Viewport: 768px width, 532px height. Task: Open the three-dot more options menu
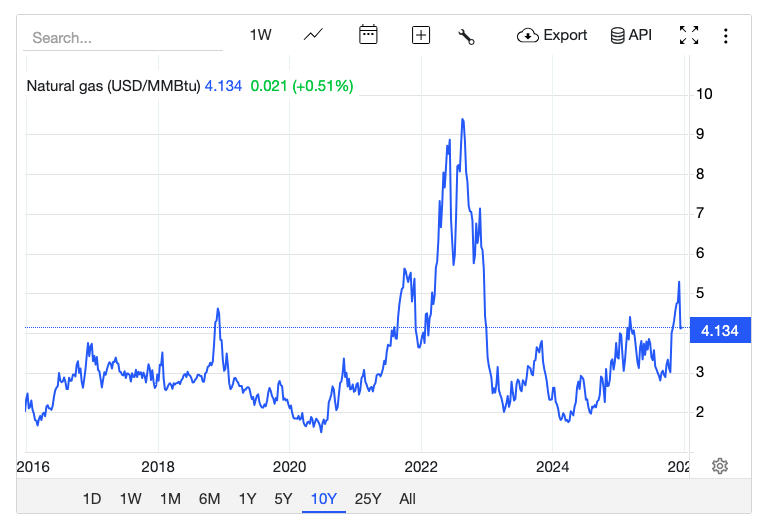(x=726, y=35)
